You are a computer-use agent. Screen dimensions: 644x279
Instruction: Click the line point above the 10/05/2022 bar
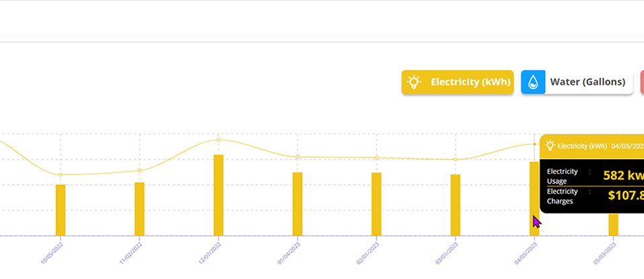point(61,175)
